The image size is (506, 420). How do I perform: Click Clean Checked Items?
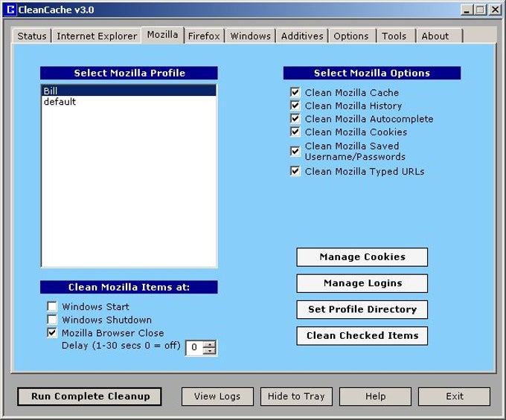click(x=362, y=336)
